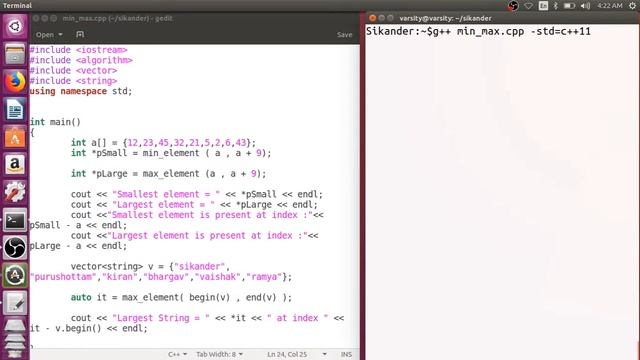Open Ln 24, Col 25 position dropdown
640x360 pixels.
click(297, 354)
